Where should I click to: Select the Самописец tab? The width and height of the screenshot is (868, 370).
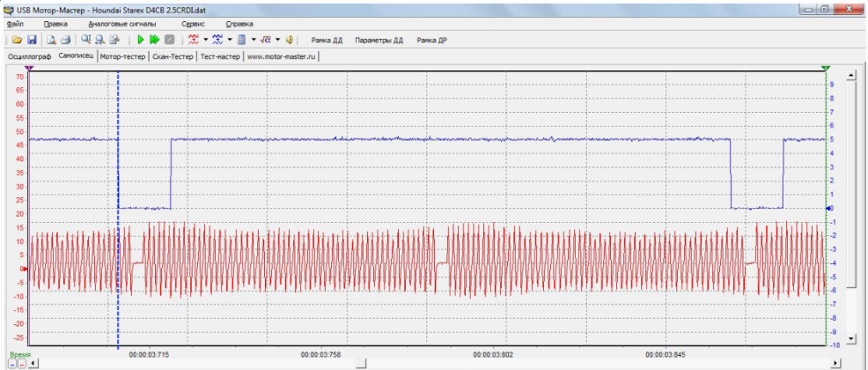[x=76, y=56]
